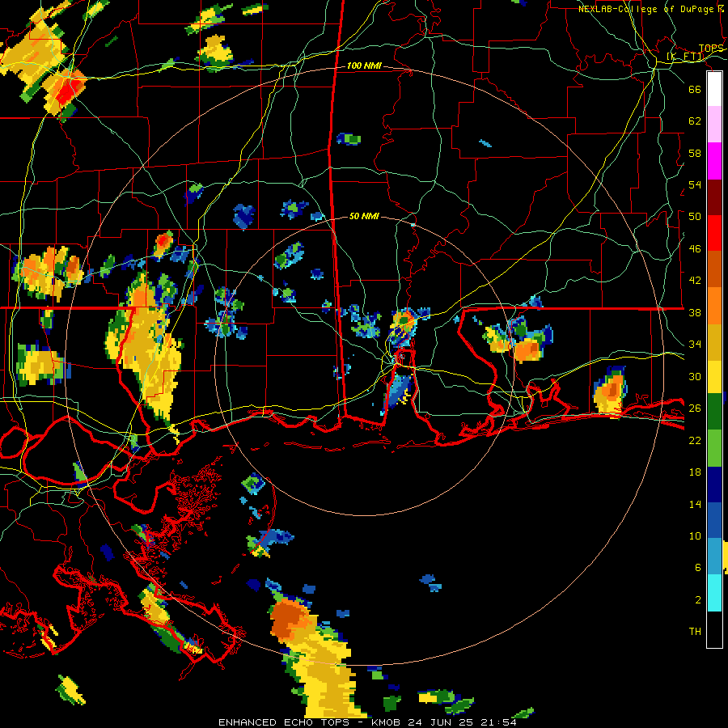Click the "18" legend value
The height and width of the screenshot is (728, 728).
pos(695,472)
